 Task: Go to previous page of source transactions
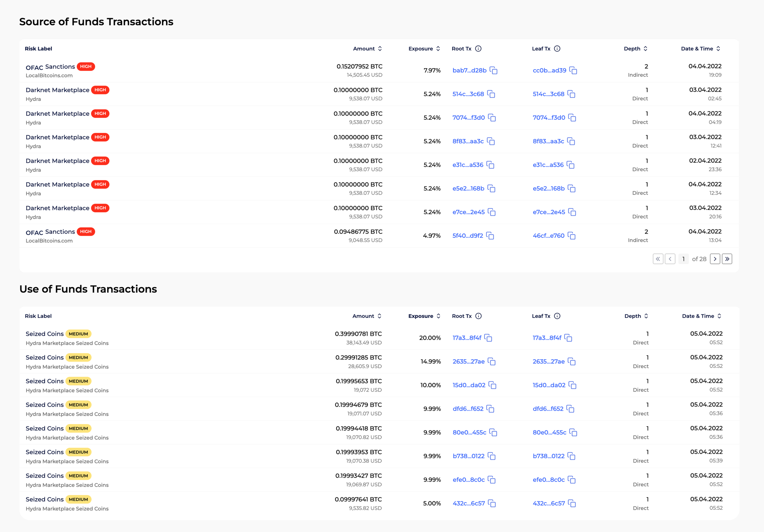pyautogui.click(x=670, y=259)
